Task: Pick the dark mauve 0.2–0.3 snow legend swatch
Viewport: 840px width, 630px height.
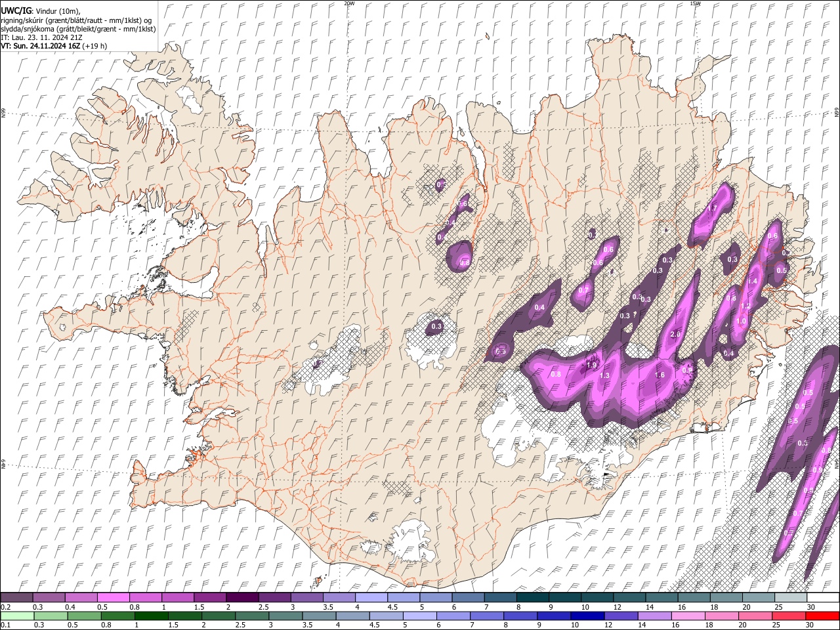Action: [16, 597]
